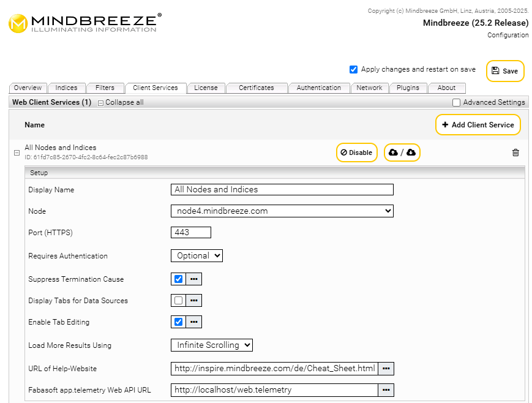Select the Client Services tab
The width and height of the screenshot is (532, 403).
coord(155,88)
